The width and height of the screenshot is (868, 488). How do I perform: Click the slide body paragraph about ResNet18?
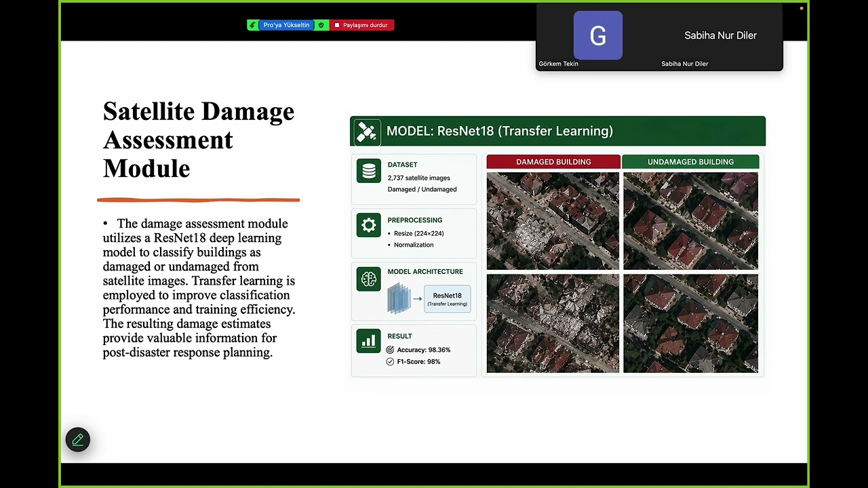tap(199, 288)
